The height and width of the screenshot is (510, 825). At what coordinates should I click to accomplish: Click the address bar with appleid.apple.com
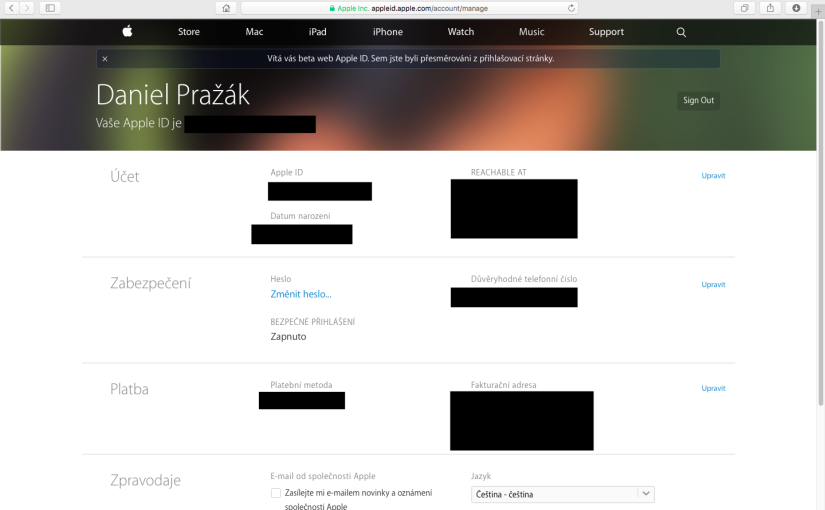tap(409, 8)
